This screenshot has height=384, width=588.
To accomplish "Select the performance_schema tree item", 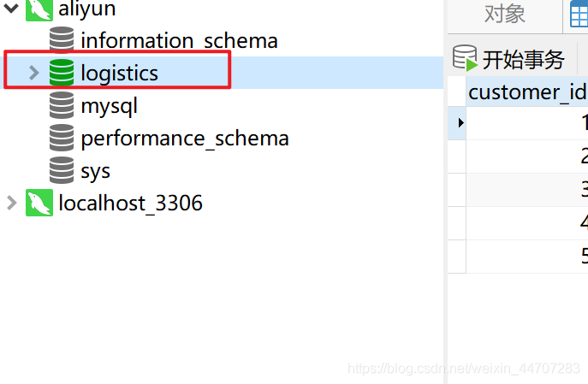I will point(184,138).
